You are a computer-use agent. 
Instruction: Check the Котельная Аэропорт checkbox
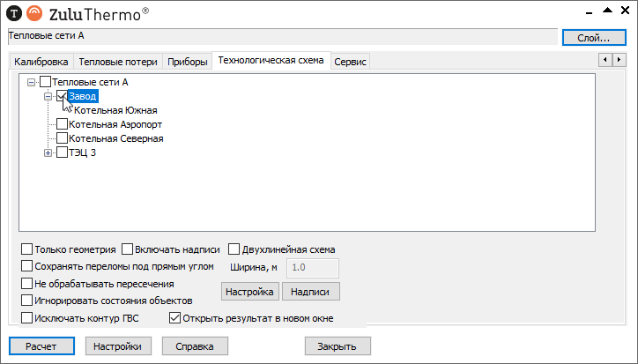click(62, 124)
